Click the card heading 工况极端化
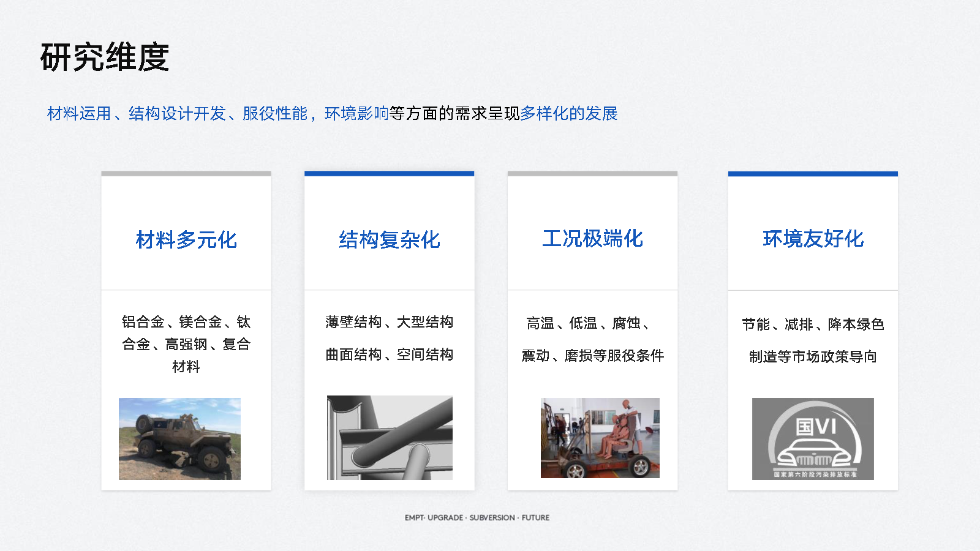The width and height of the screenshot is (980, 551). pos(593,238)
